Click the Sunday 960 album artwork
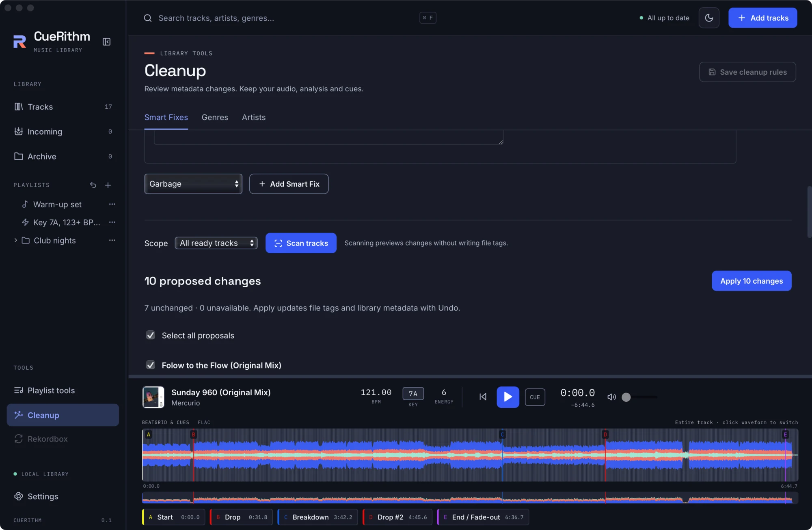812x530 pixels. click(153, 397)
